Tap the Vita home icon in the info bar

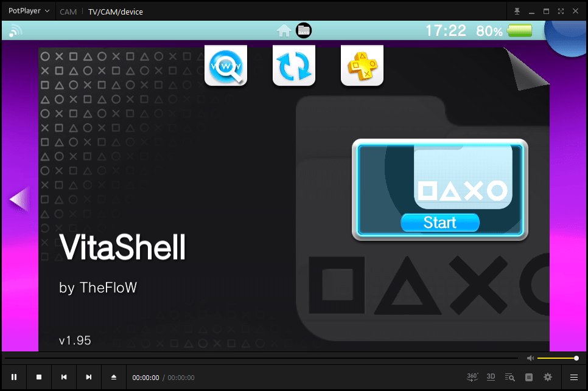(284, 31)
